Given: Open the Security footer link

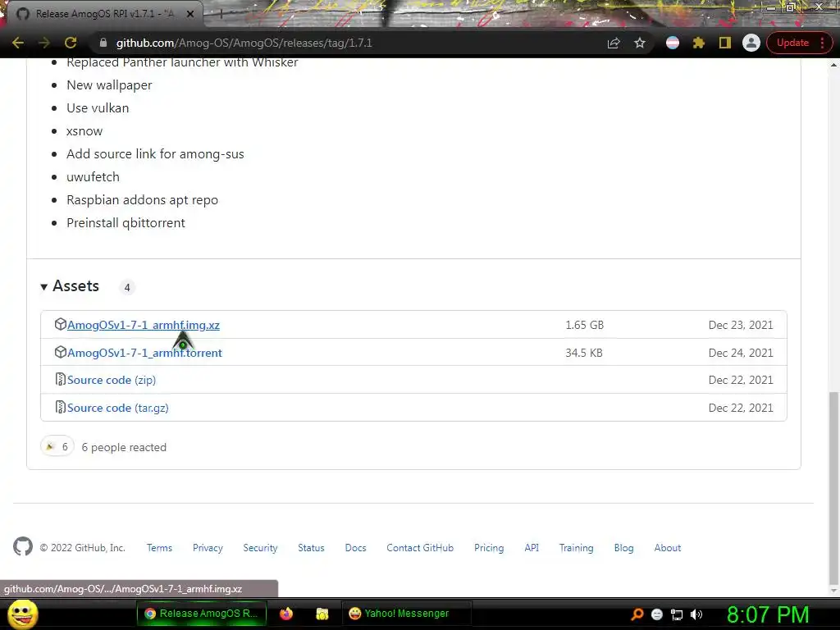Looking at the screenshot, I should click(x=260, y=548).
